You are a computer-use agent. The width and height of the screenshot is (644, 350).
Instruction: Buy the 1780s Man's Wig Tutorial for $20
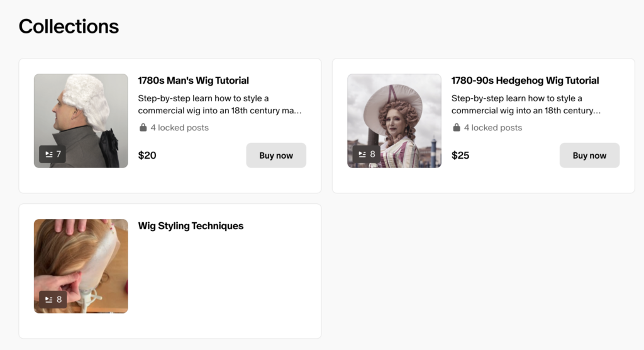point(275,155)
